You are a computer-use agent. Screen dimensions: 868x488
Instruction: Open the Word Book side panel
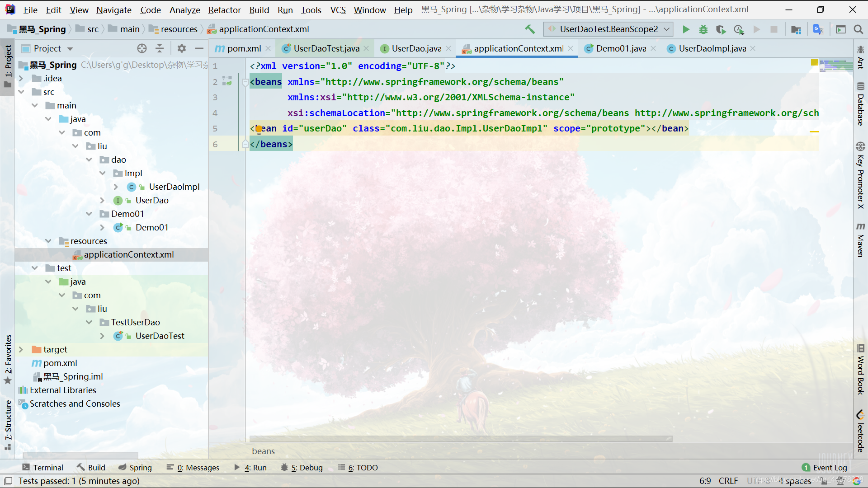coord(860,369)
